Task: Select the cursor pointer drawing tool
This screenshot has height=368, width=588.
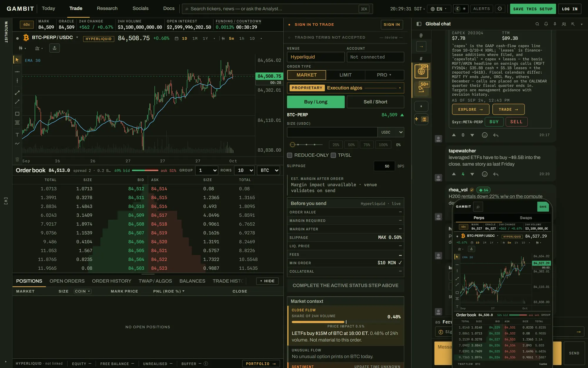Action: [17, 60]
